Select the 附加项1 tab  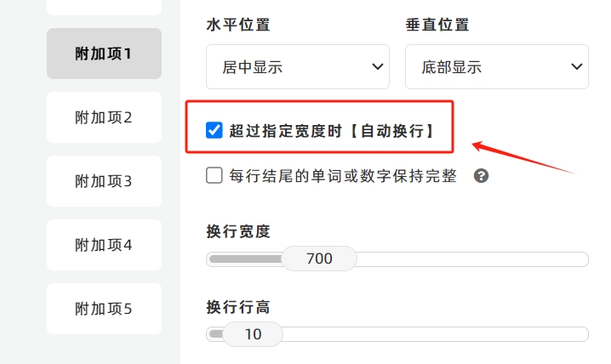click(x=104, y=54)
